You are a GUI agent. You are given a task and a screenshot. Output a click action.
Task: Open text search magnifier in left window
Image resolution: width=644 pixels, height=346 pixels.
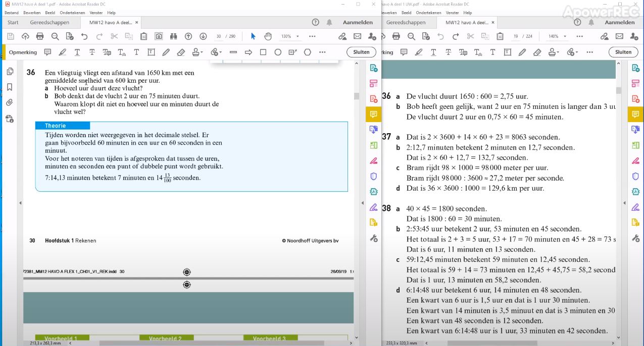(x=55, y=36)
